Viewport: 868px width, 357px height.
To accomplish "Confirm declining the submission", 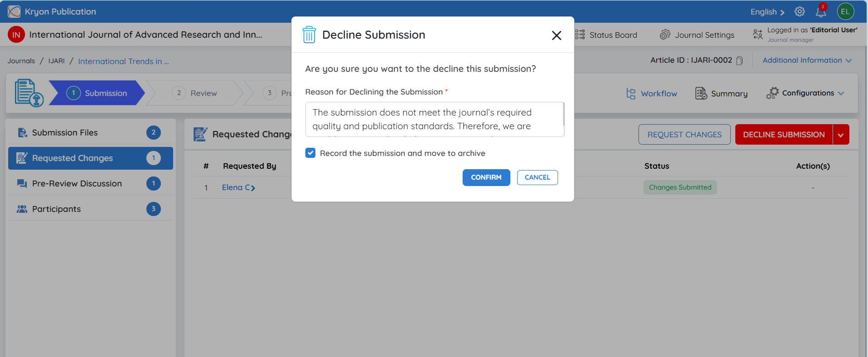I will click(486, 177).
